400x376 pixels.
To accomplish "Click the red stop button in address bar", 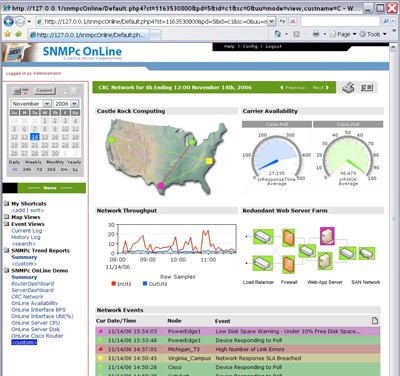I will tap(293, 22).
